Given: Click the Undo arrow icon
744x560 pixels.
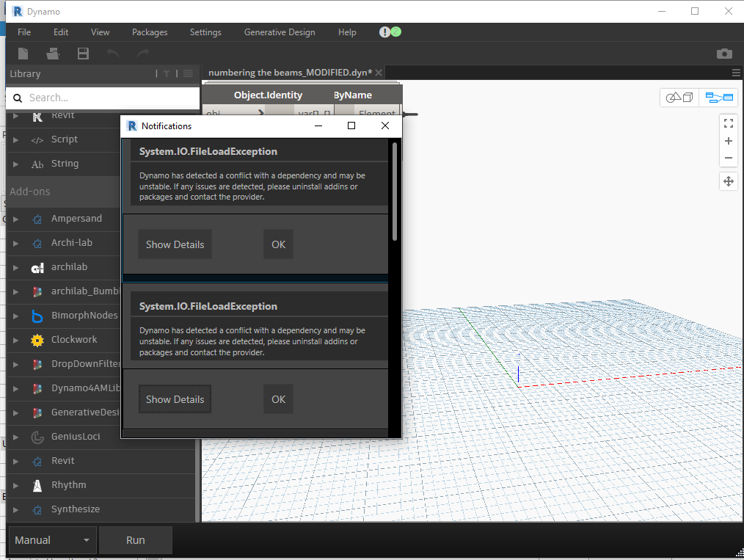Looking at the screenshot, I should coord(113,53).
